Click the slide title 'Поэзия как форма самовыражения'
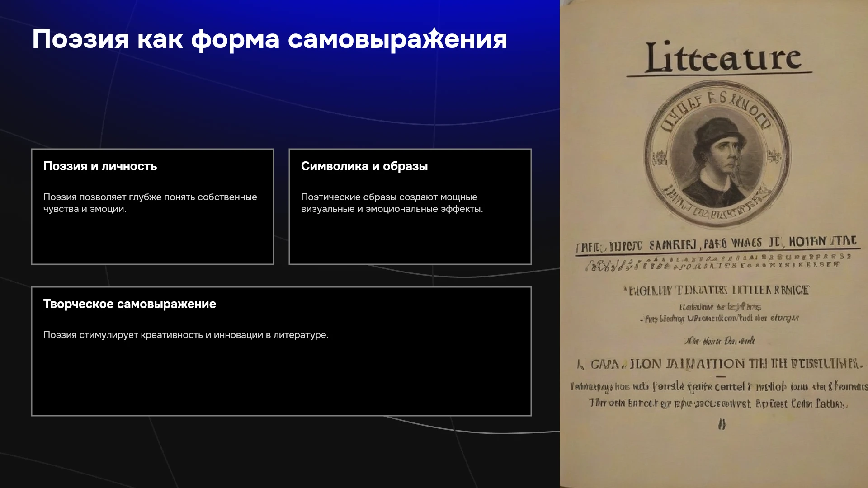 point(269,39)
